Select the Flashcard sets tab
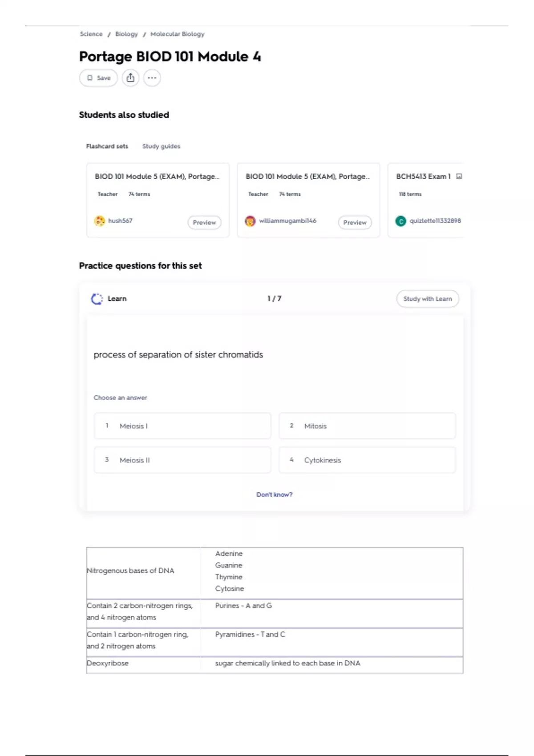534x756 pixels. 107,146
